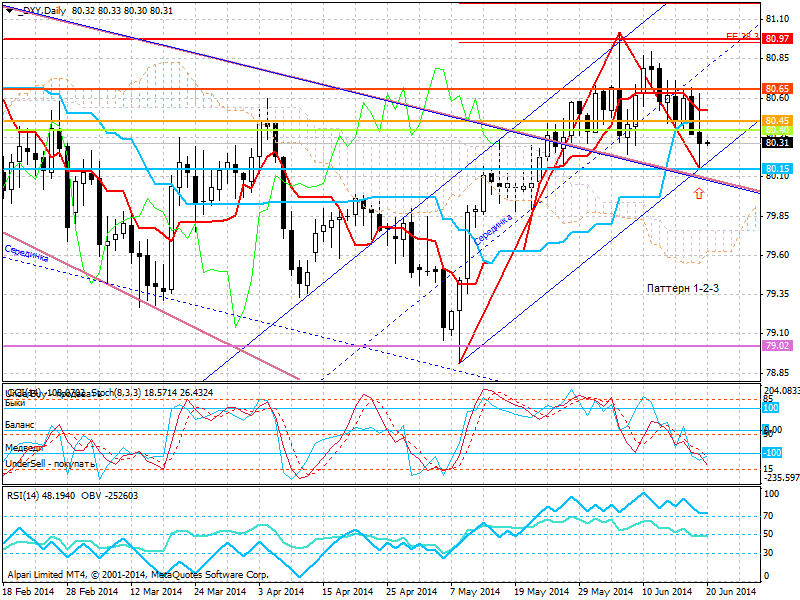
Task: Click the 'RSI(14) 48.1940' indicator caption
Action: pyautogui.click(x=41, y=495)
